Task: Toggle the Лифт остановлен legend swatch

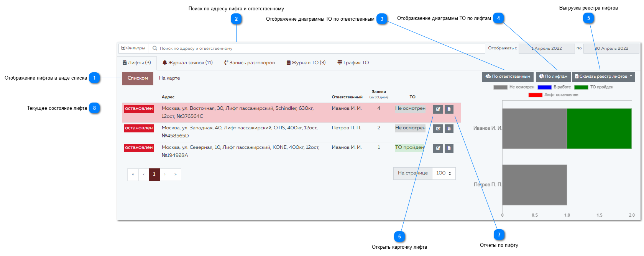Action: 535,95
